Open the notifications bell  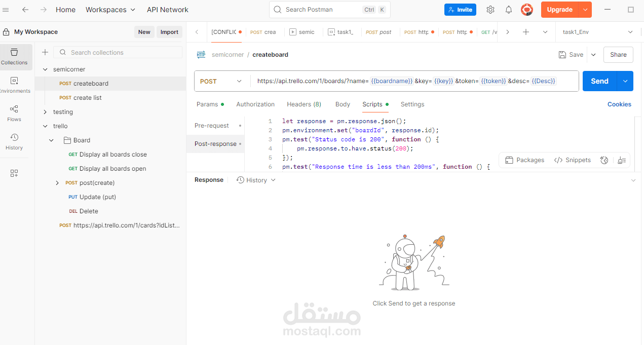coord(509,10)
